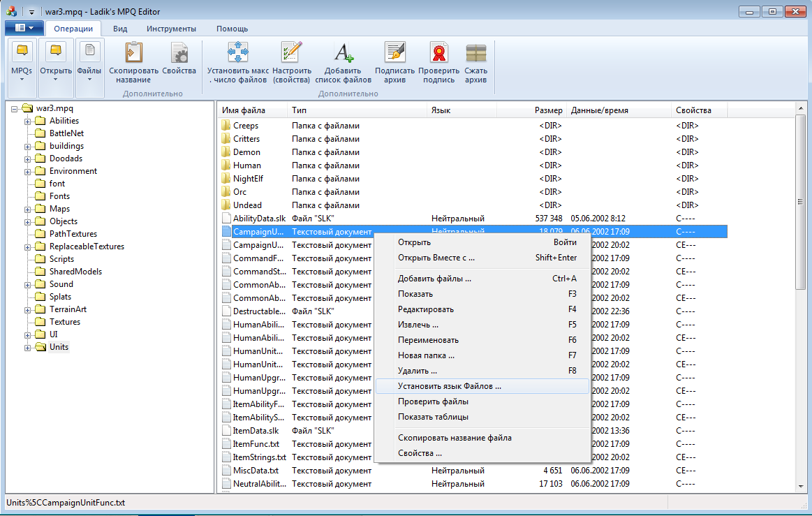812x516 pixels.
Task: Switch to the Вид ribbon tab
Action: point(120,29)
